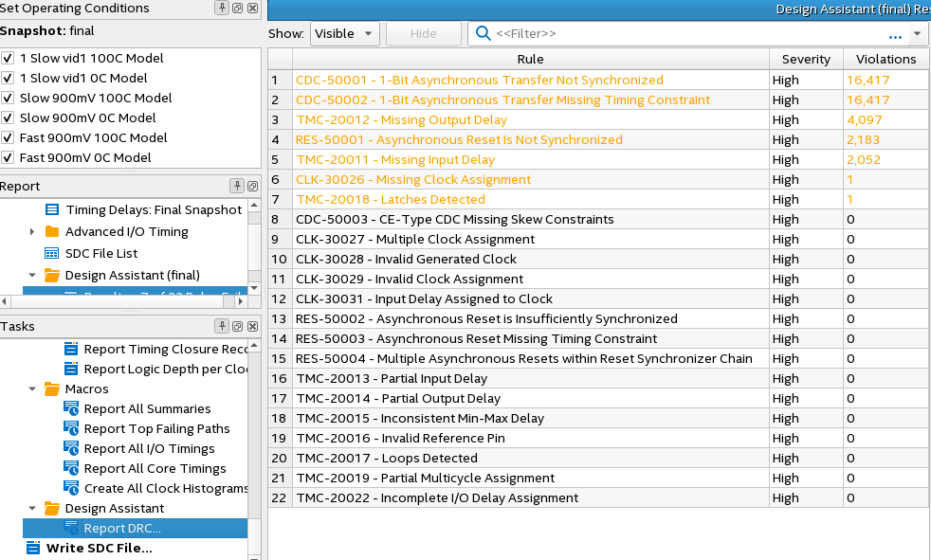Screen dimensions: 931x560
Task: Click Design Assistant (final) folder icon
Action: tap(52, 275)
